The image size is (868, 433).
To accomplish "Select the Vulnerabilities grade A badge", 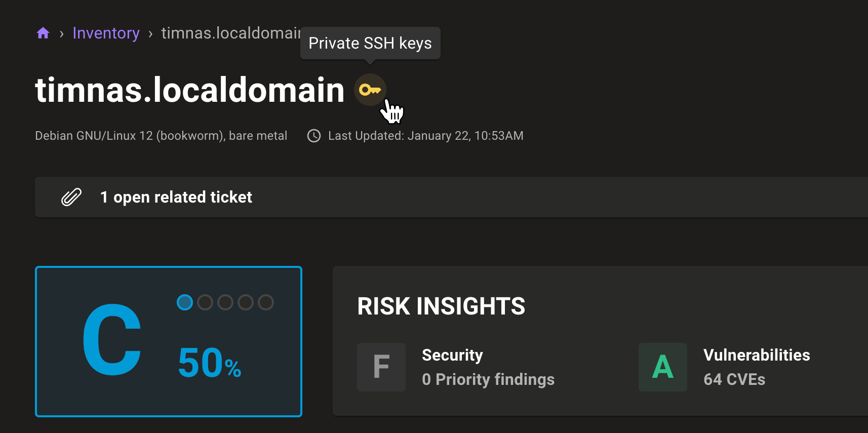I will click(x=662, y=367).
